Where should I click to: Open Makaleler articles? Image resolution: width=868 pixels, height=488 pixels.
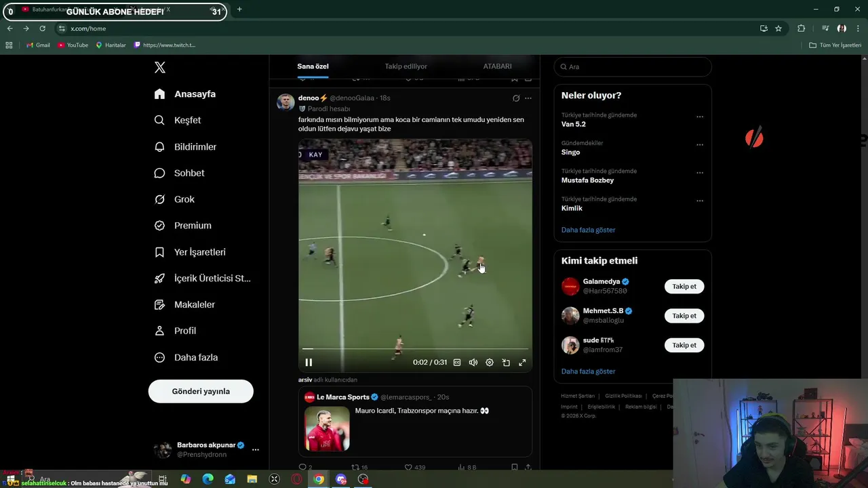184,304
